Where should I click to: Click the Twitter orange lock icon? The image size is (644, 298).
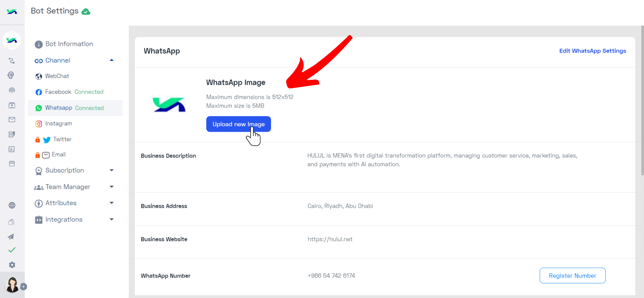click(38, 140)
